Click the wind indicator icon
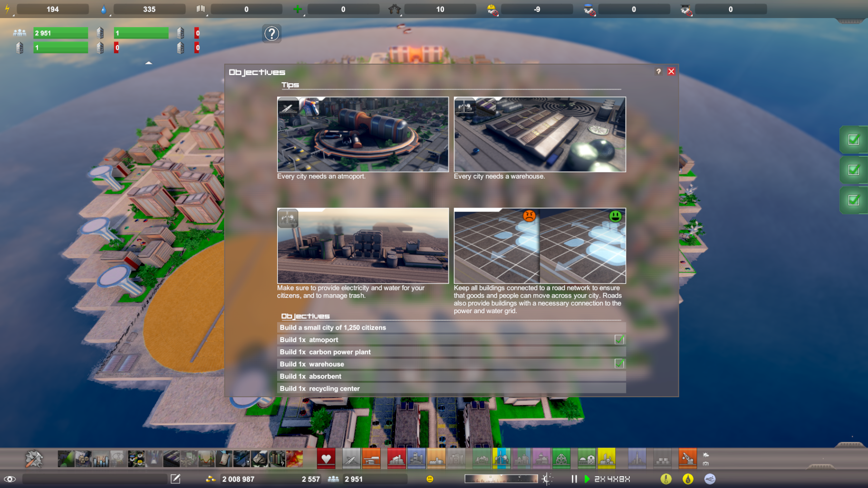 (x=710, y=479)
